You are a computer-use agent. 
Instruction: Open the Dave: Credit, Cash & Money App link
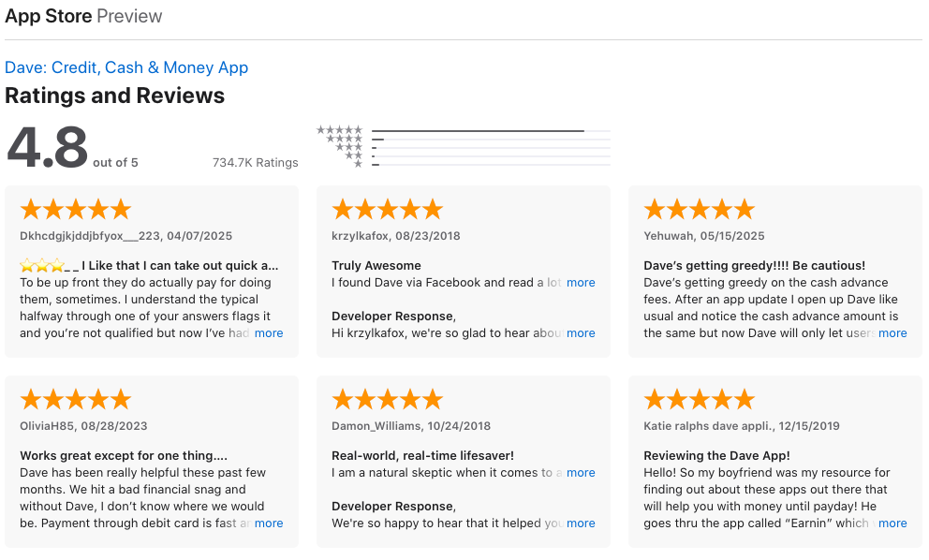(126, 67)
